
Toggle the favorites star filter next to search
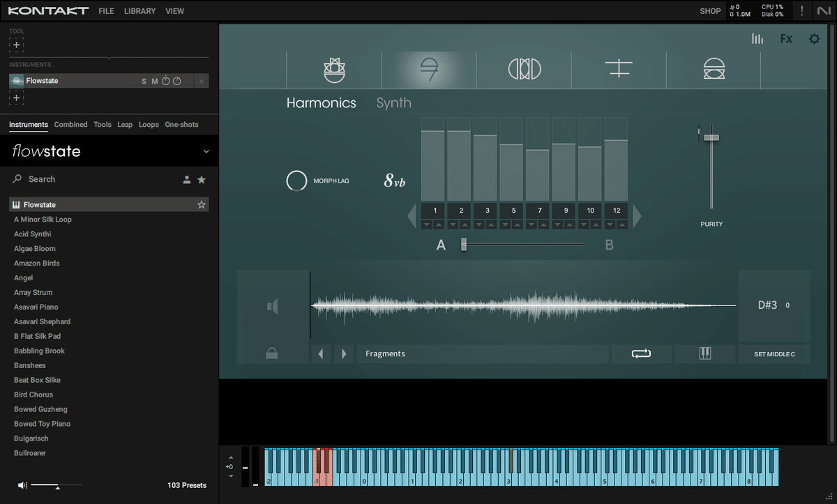(202, 179)
